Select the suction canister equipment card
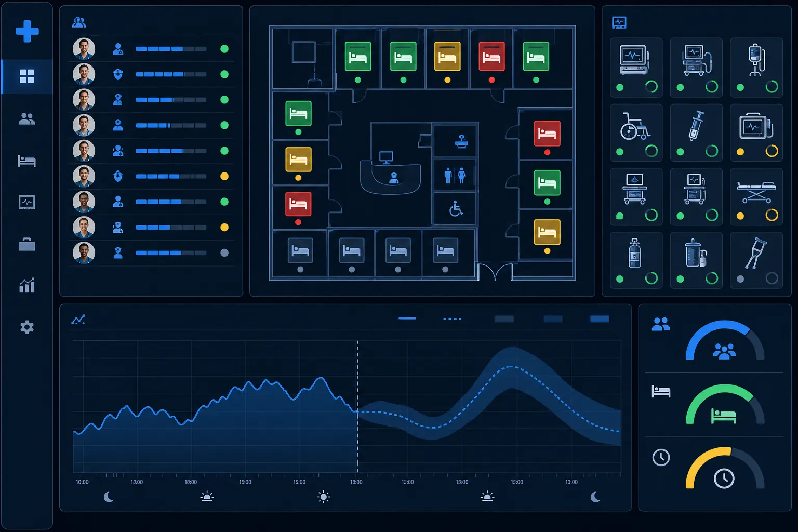The image size is (798, 532). click(x=696, y=260)
